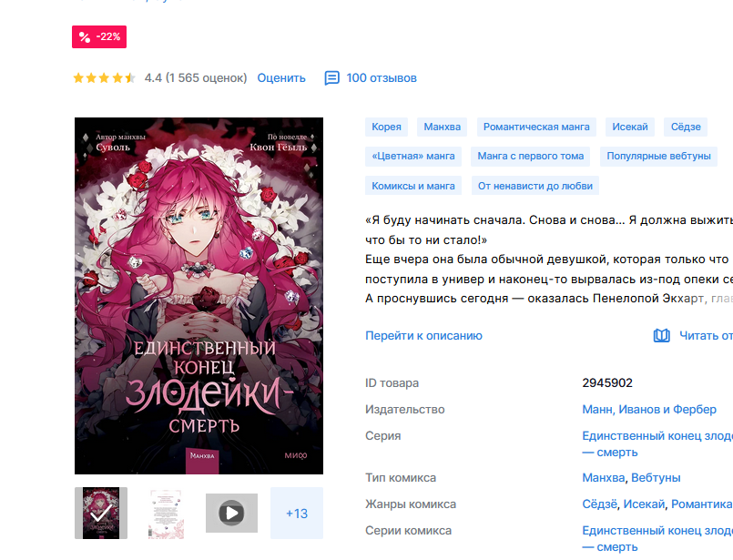This screenshot has height=560, width=733.
Task: Open publisher Манн, Иванов и Фербер
Action: coord(649,410)
